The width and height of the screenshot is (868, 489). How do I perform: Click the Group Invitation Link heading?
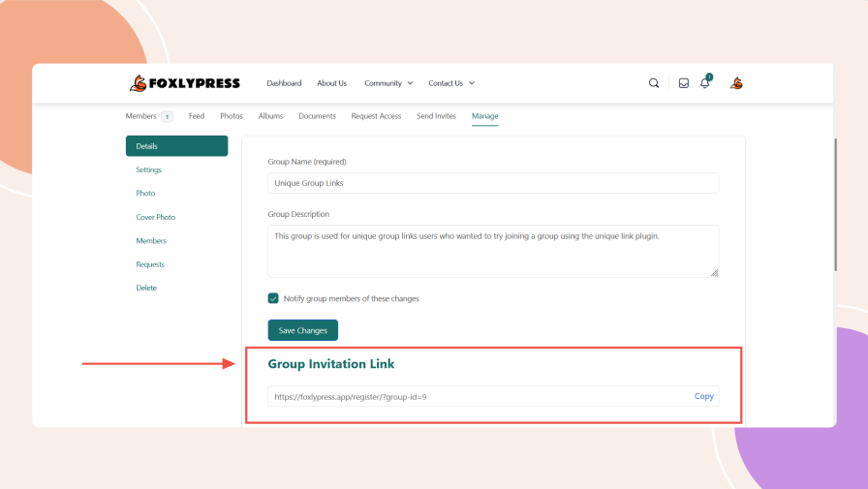[x=331, y=363]
